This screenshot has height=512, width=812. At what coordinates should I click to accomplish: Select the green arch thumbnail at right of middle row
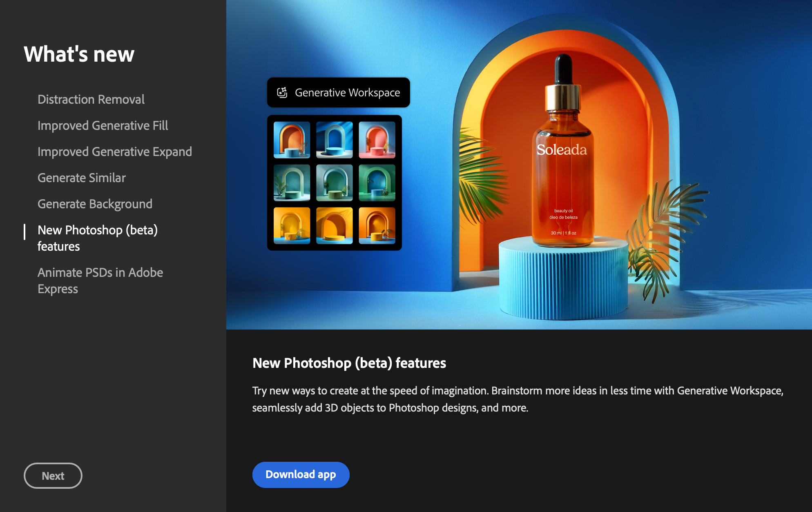pyautogui.click(x=377, y=183)
